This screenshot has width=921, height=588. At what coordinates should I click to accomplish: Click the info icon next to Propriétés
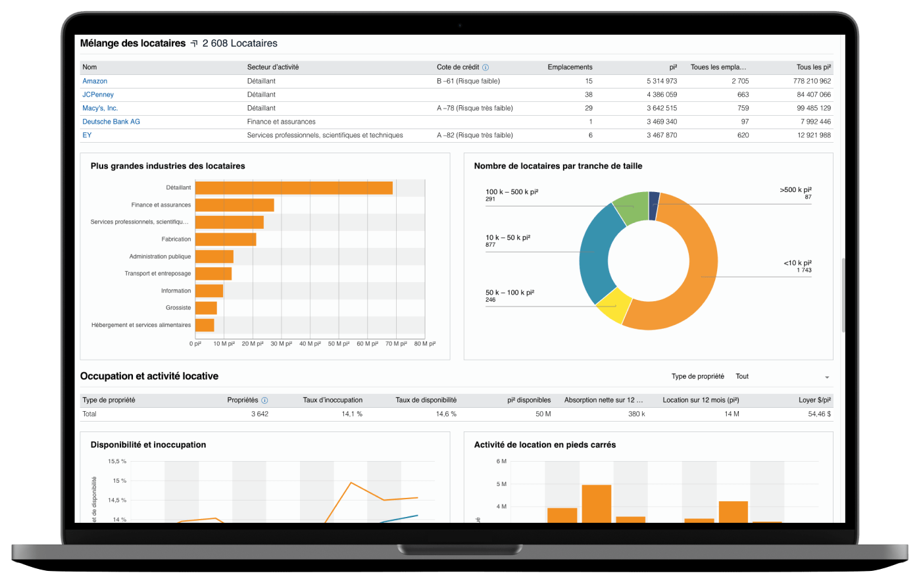click(264, 400)
